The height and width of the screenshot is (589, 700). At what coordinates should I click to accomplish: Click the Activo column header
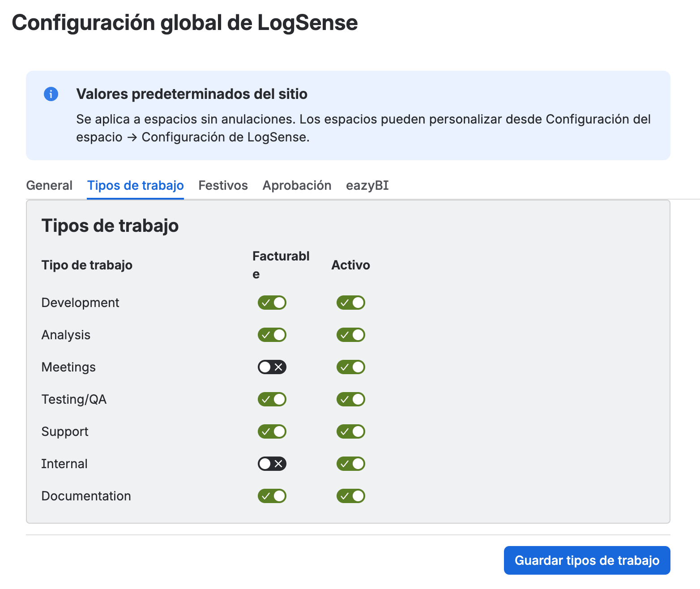[350, 265]
